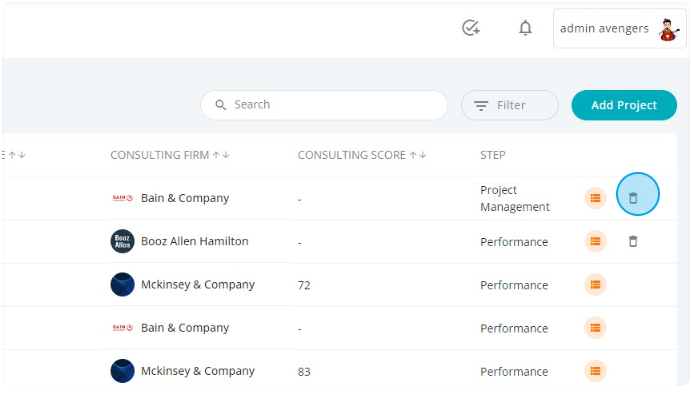This screenshot has width=691, height=401.
Task: Open the notifications bell
Action: coord(525,28)
